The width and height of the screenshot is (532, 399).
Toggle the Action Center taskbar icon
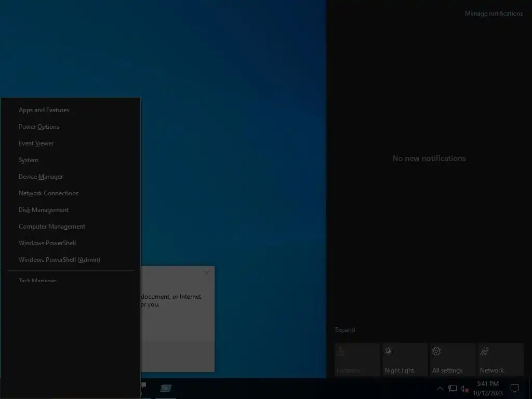tap(515, 389)
